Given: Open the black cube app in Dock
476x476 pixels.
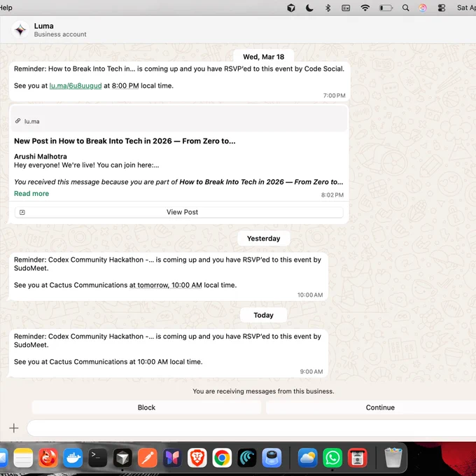Looking at the screenshot, I should pyautogui.click(x=122, y=458).
